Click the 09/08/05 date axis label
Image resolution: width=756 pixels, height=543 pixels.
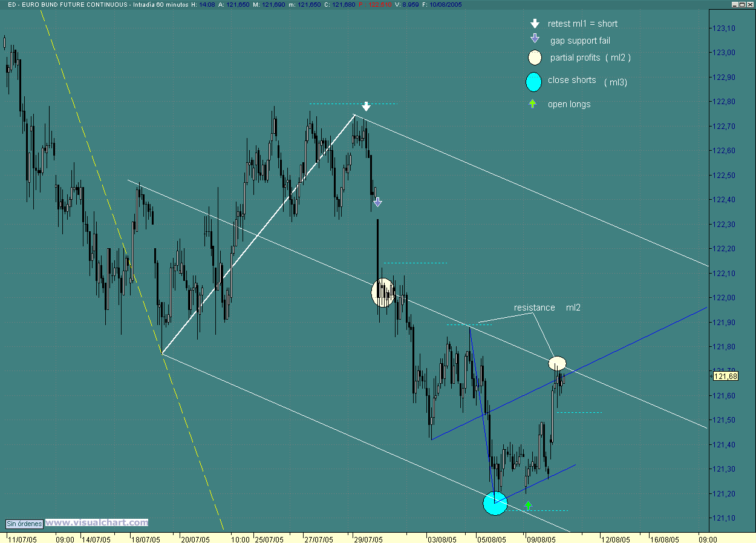(541, 539)
